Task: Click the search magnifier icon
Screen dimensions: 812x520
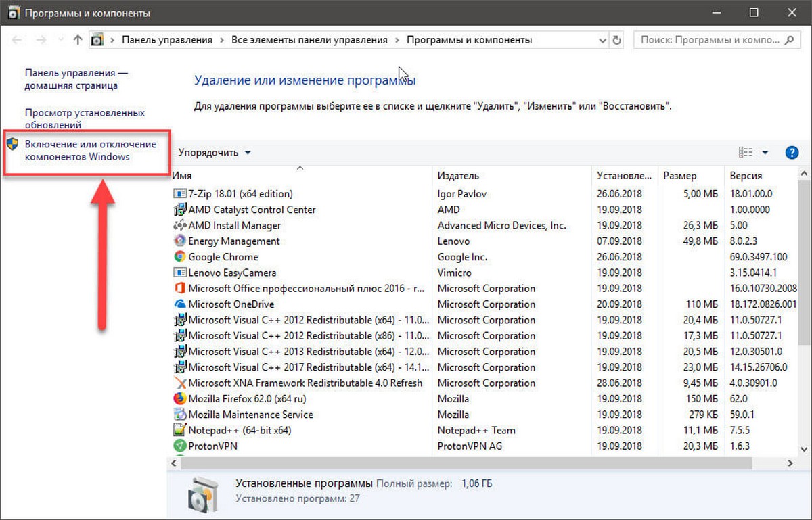Action: (790, 40)
